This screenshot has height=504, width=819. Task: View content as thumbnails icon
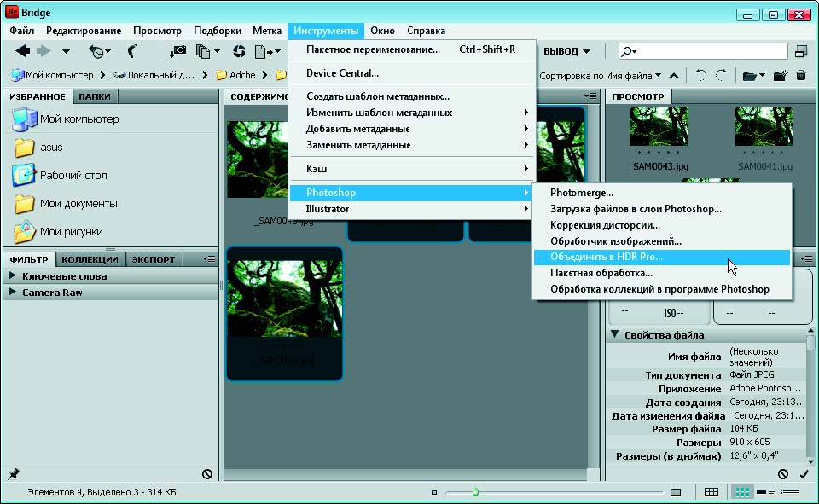point(742,492)
